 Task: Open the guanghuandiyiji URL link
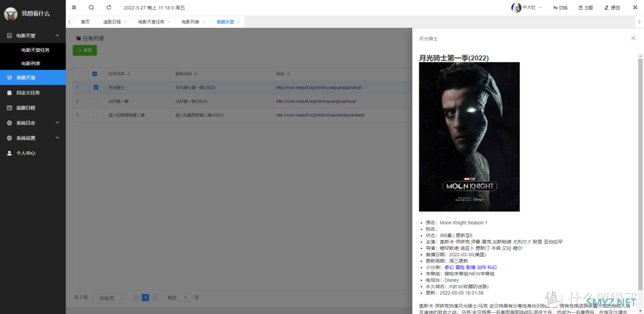pyautogui.click(x=316, y=101)
